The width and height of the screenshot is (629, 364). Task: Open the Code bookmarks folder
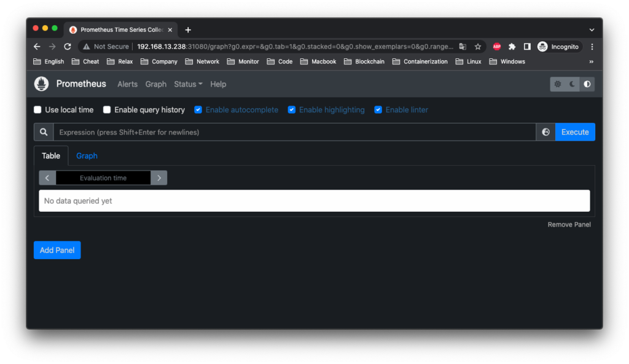click(x=279, y=61)
